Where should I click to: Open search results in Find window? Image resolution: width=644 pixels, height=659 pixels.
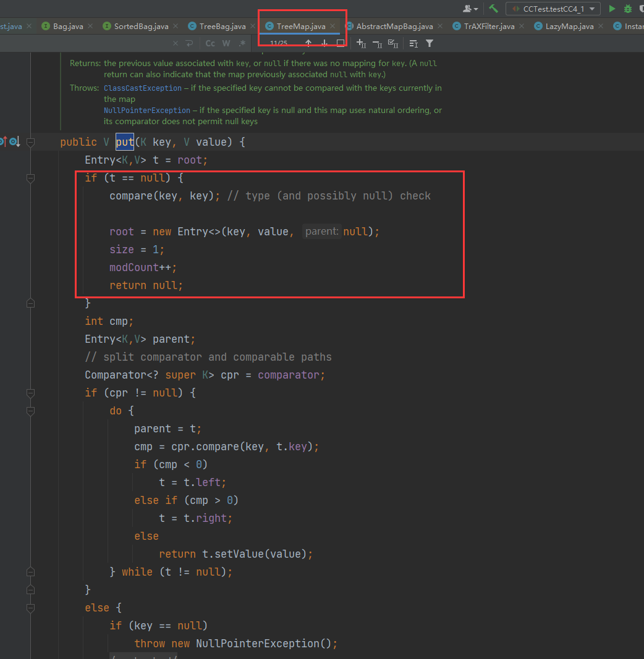point(341,43)
